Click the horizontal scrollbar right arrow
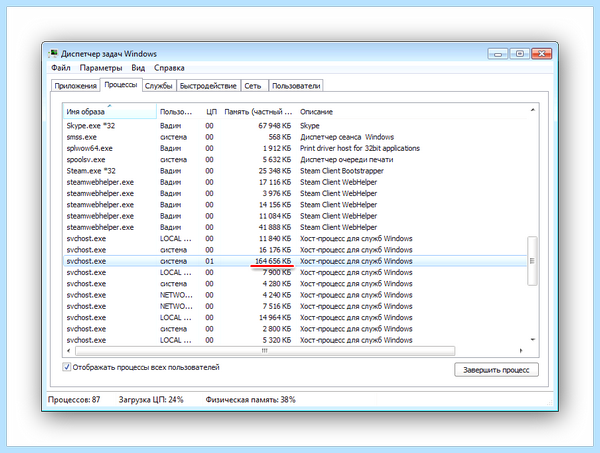 (x=521, y=350)
